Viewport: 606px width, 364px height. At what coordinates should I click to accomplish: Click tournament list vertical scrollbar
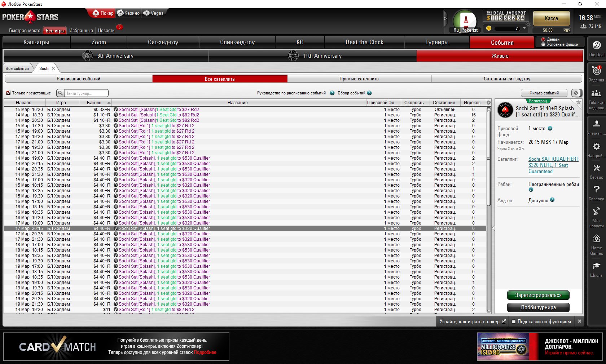[x=489, y=158]
